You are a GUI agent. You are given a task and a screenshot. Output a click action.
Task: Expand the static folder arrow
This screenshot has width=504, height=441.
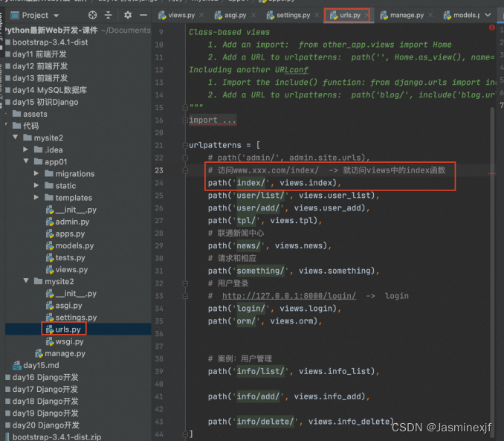point(36,185)
